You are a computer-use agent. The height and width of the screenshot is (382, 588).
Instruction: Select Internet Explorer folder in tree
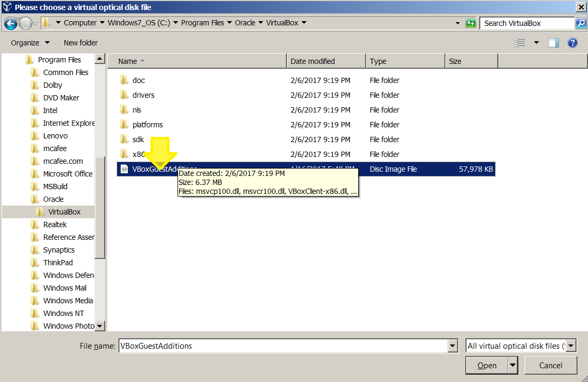click(x=69, y=123)
